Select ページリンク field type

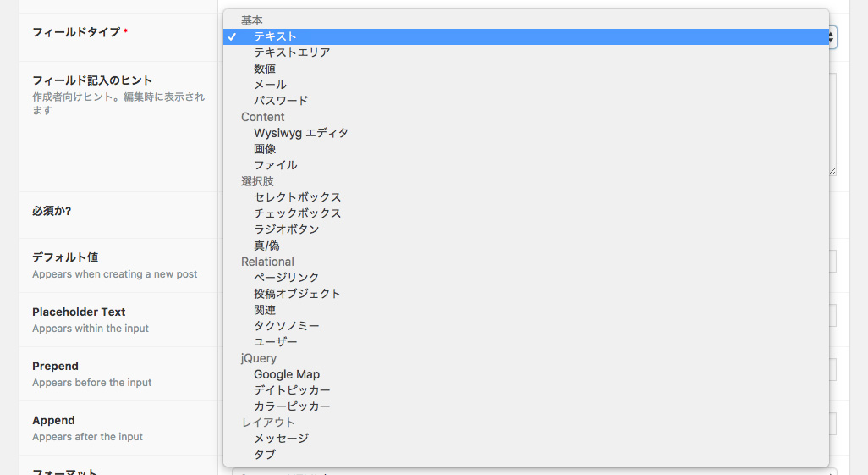tap(526, 278)
